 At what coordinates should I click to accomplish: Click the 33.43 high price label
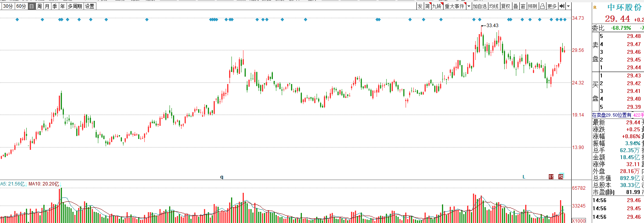[x=492, y=26]
